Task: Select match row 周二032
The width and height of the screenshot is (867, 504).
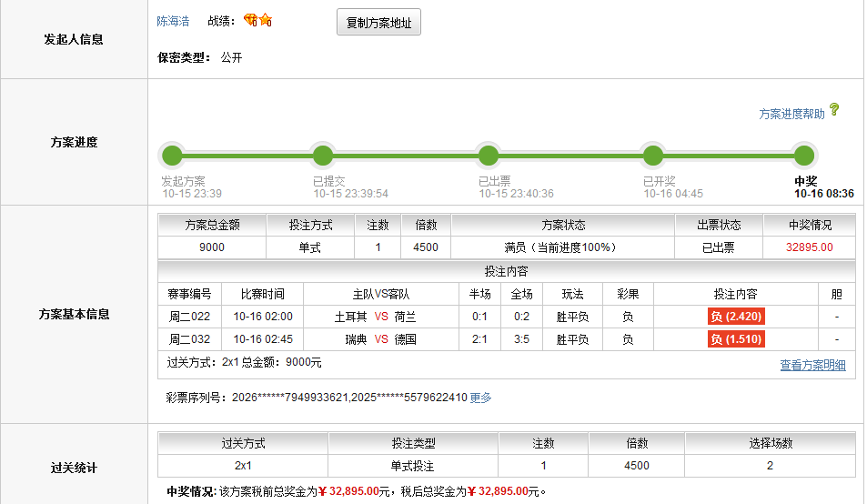Action: [x=189, y=339]
